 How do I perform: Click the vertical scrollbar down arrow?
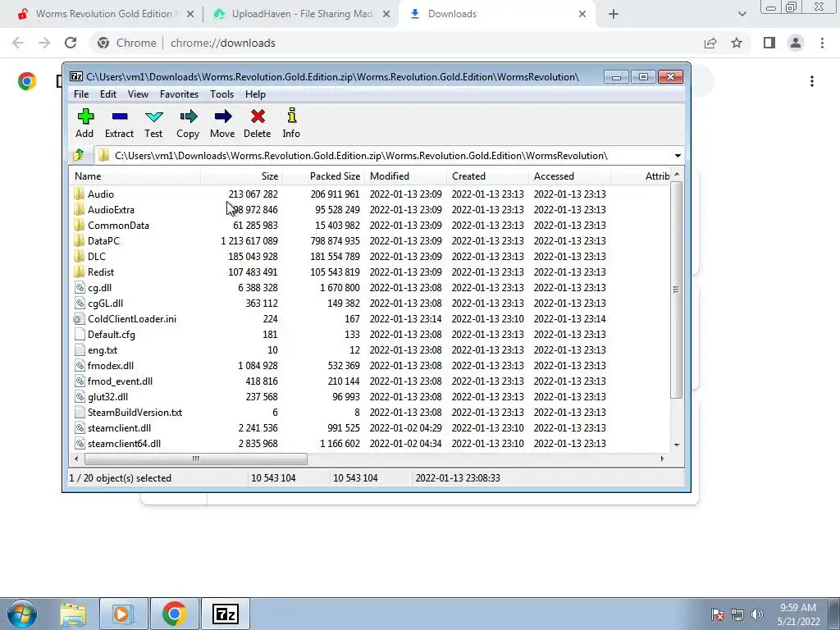(x=677, y=445)
